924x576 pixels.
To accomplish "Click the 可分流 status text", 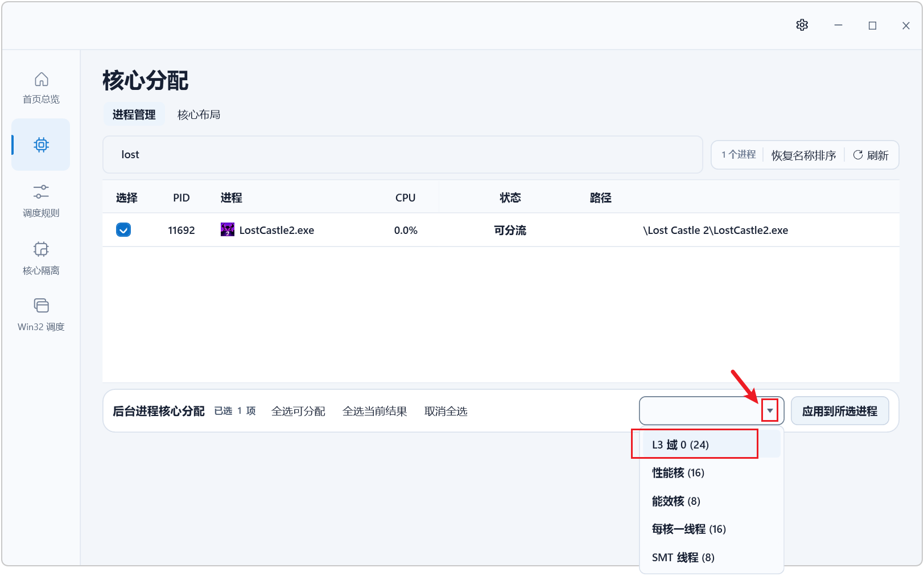I will click(x=510, y=230).
